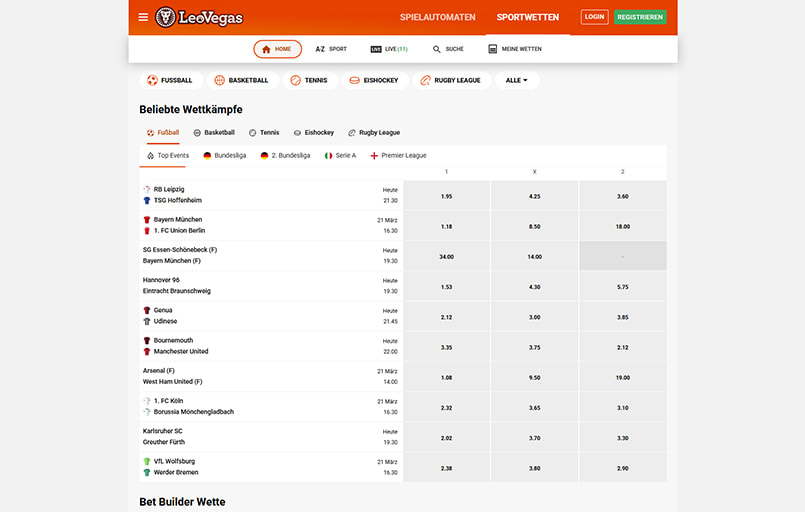
Task: Select the Serie A league filter
Action: [340, 156]
